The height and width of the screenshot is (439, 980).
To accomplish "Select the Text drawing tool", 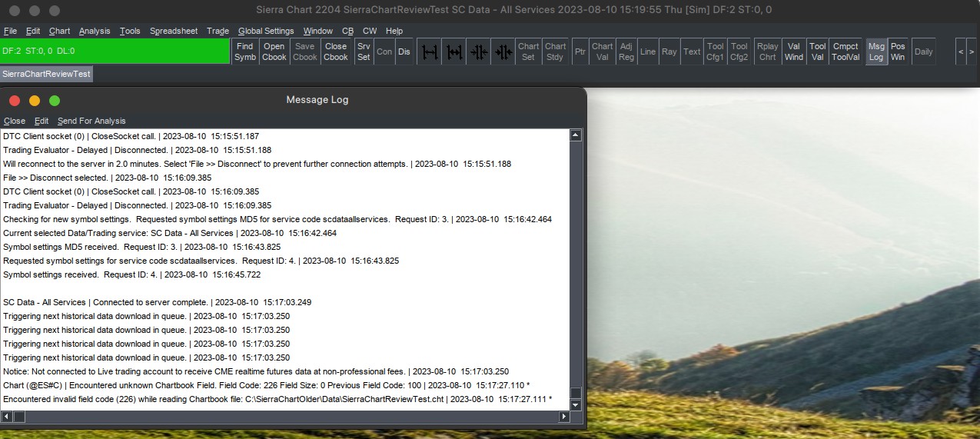I will 692,52.
